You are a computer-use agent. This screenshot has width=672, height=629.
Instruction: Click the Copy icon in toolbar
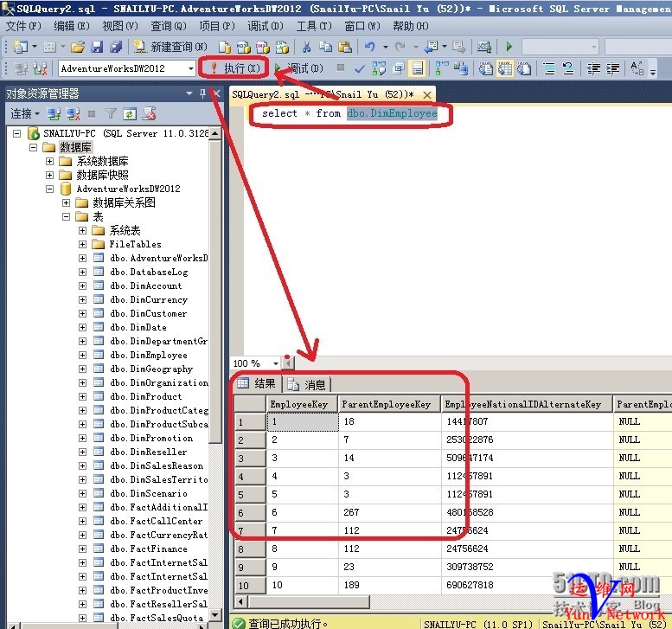click(x=326, y=47)
